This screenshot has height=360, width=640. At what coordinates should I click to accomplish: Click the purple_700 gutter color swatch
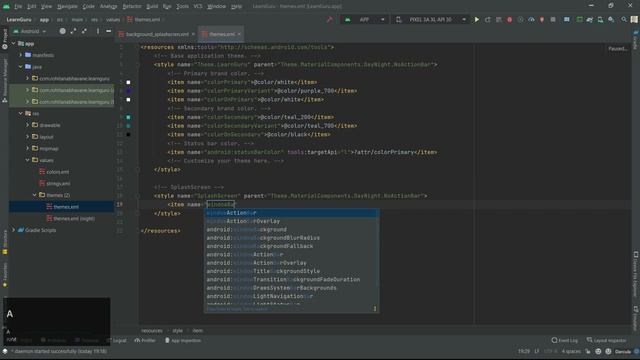[x=128, y=91]
